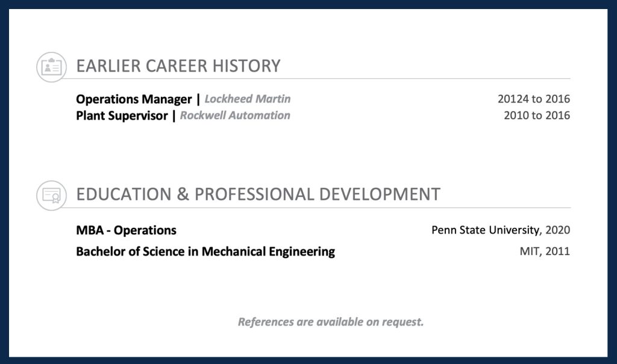Click the Penn State University, 2020 text

(x=500, y=230)
